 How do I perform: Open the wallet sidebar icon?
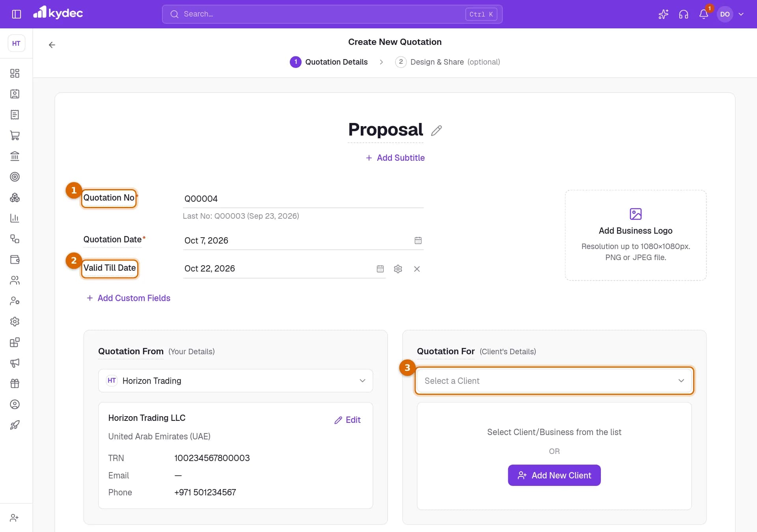15,259
